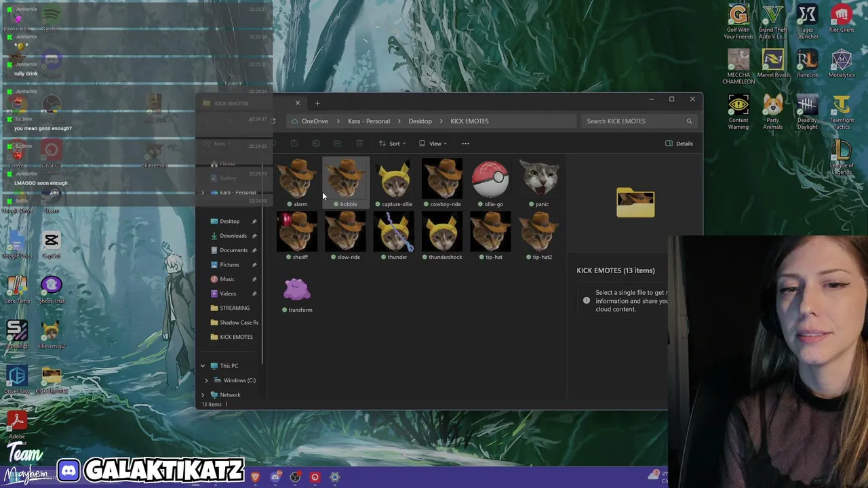This screenshot has width=868, height=488.
Task: Toggle the Details pane button
Action: (679, 144)
